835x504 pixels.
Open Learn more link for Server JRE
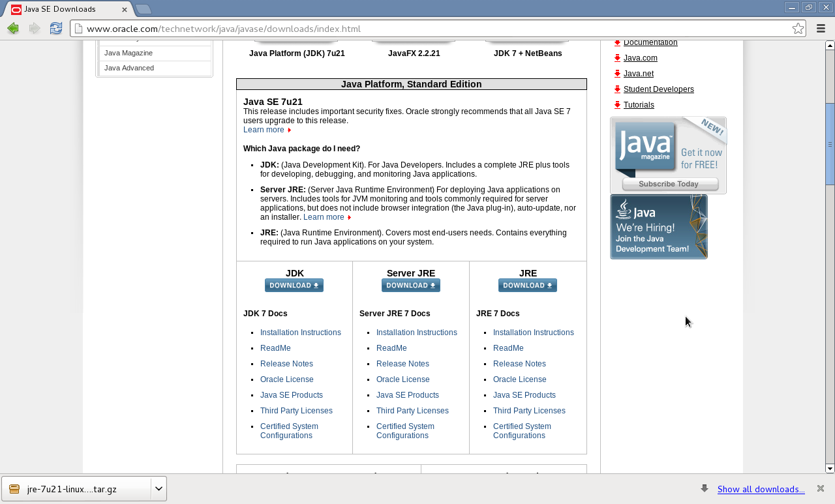click(324, 217)
